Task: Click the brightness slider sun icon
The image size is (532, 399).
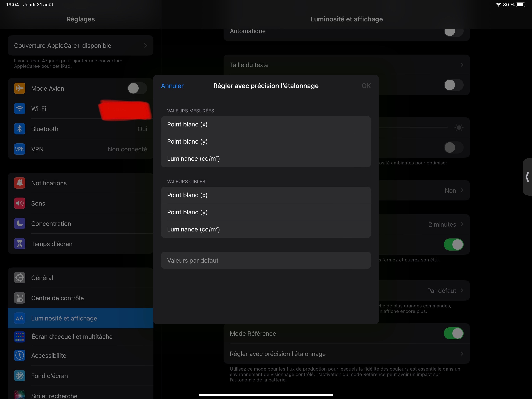Action: (x=459, y=128)
